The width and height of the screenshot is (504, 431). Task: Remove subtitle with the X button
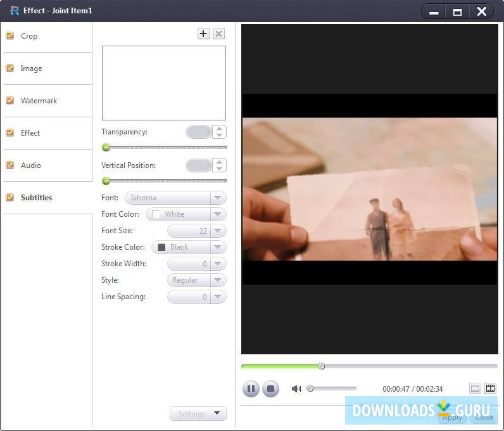coord(218,34)
